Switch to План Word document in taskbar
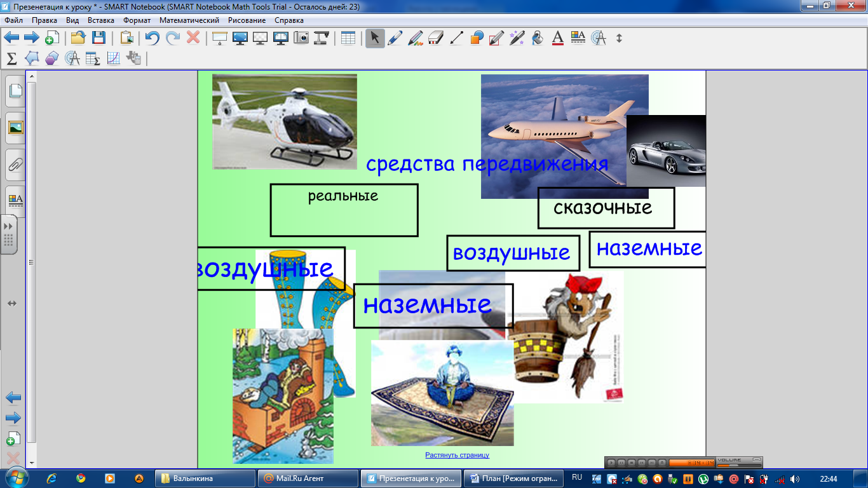The height and width of the screenshot is (488, 868). tap(514, 478)
